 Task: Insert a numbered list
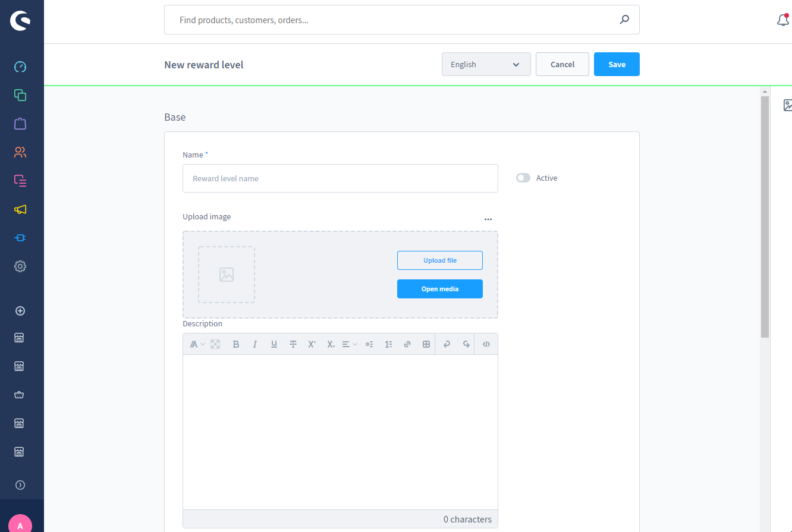[388, 344]
